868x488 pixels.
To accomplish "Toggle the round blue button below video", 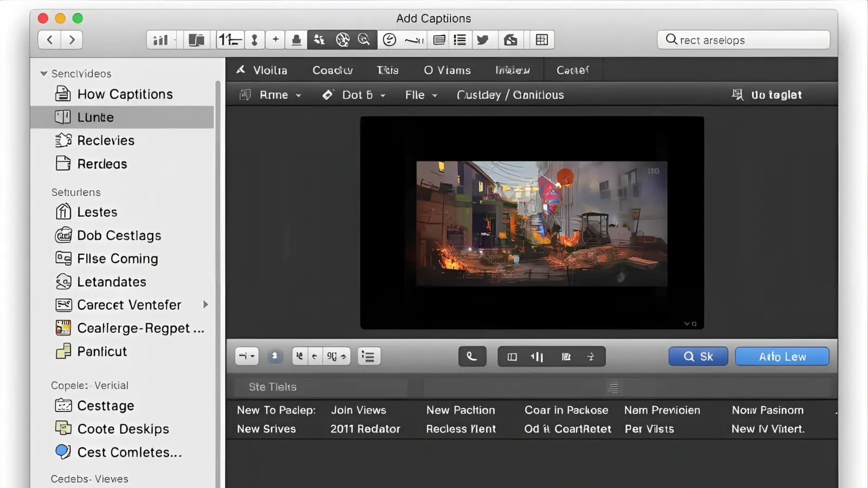I will (x=275, y=356).
